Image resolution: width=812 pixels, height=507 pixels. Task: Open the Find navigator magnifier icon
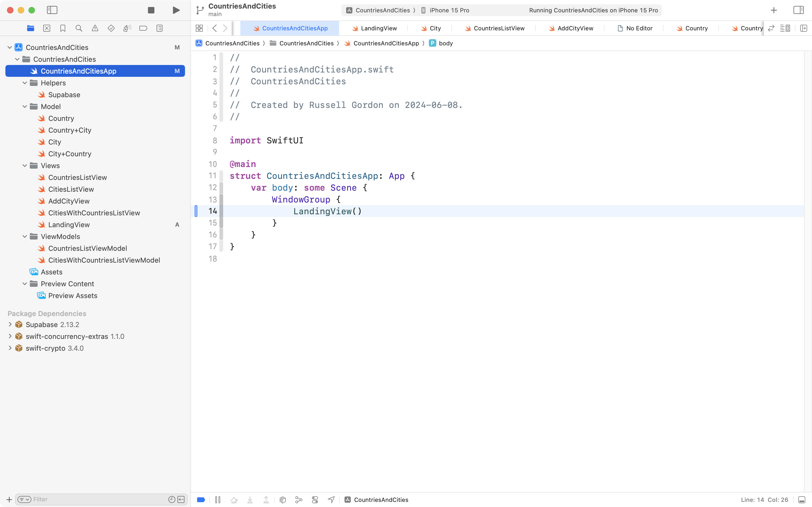coord(79,28)
